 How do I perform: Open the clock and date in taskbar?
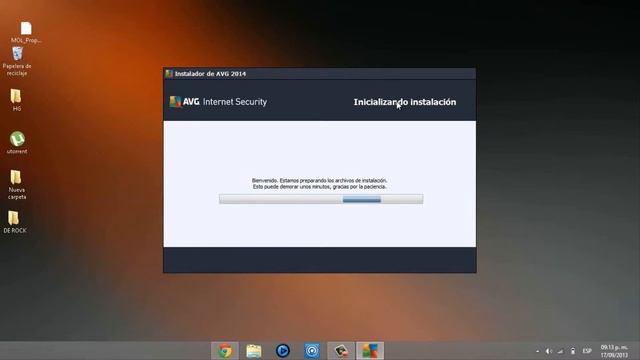coord(614,351)
